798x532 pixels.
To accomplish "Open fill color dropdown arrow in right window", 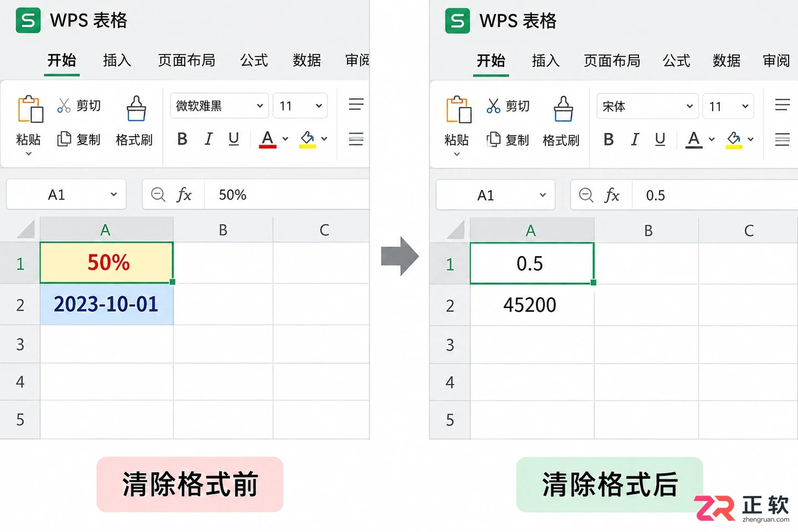I will pyautogui.click(x=751, y=140).
